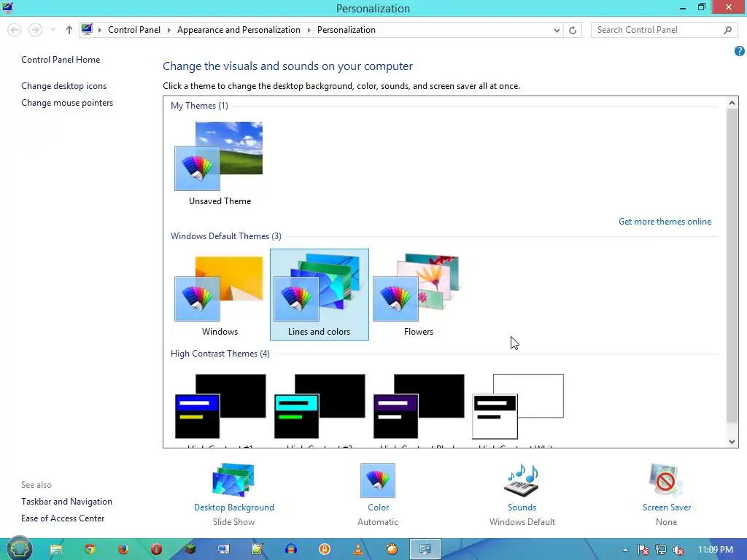The width and height of the screenshot is (747, 560).
Task: Launch Opera from taskbar
Action: (x=156, y=550)
